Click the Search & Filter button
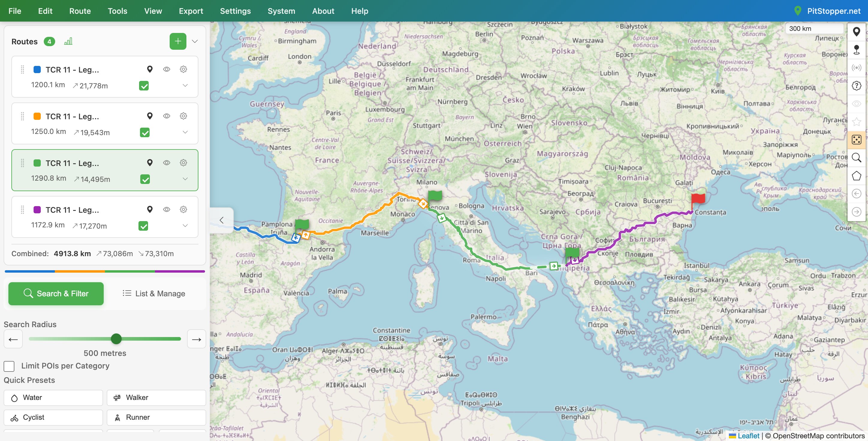 point(56,294)
